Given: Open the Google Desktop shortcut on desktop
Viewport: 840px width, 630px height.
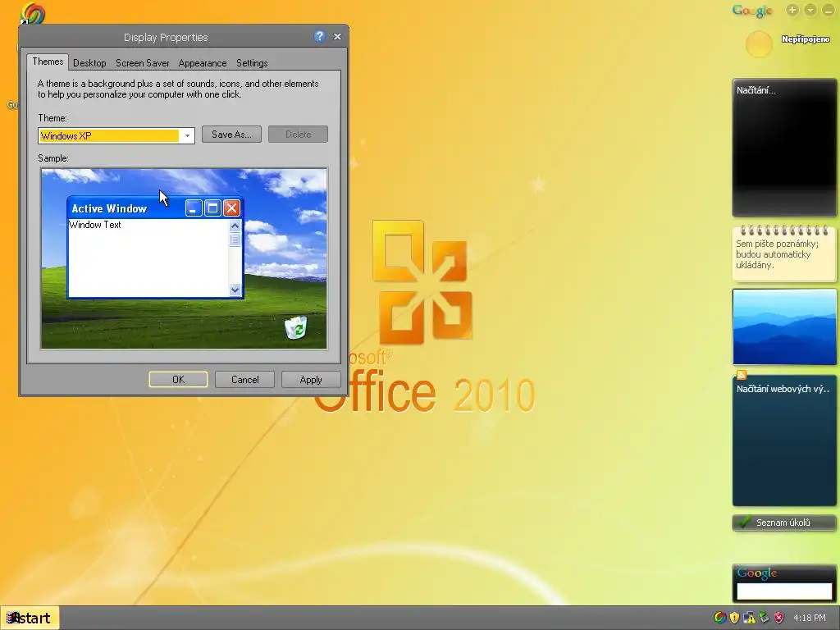Looking at the screenshot, I should click(32, 14).
